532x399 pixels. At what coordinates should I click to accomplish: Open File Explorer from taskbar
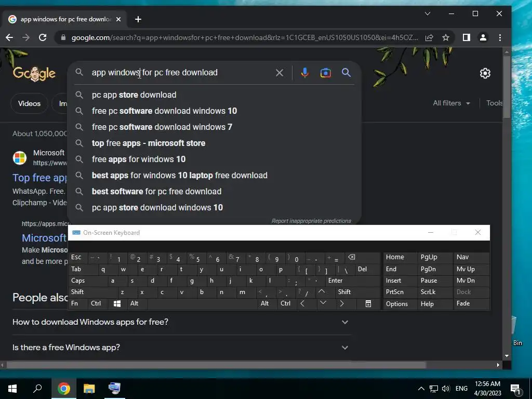coord(89,389)
